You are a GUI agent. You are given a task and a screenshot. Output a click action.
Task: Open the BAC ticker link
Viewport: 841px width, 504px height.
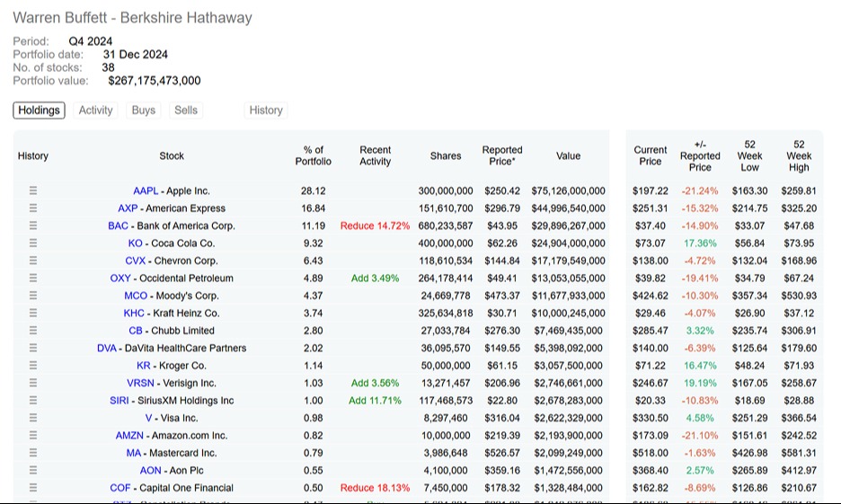coord(118,225)
